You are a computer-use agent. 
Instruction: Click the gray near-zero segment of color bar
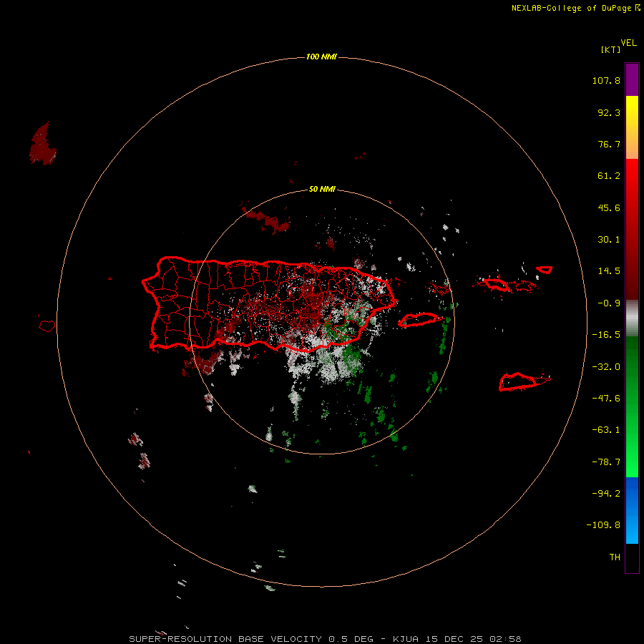tap(632, 318)
